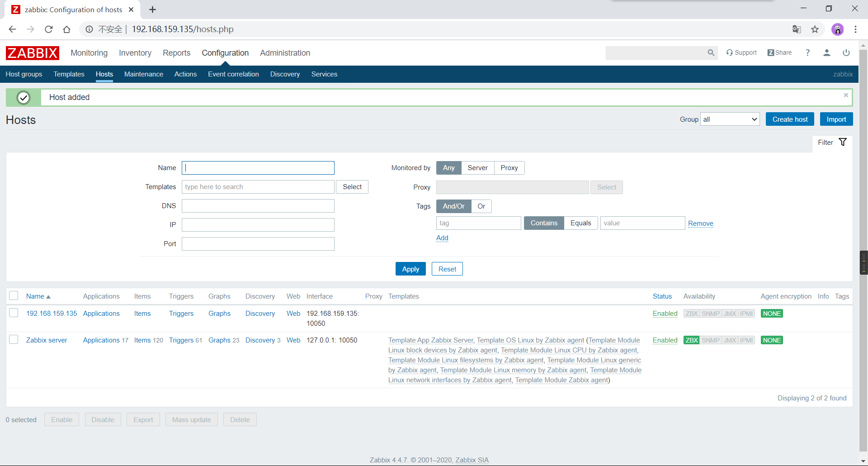Image resolution: width=868 pixels, height=466 pixels.
Task: Open the Chrome three-dot menu
Action: [x=855, y=29]
